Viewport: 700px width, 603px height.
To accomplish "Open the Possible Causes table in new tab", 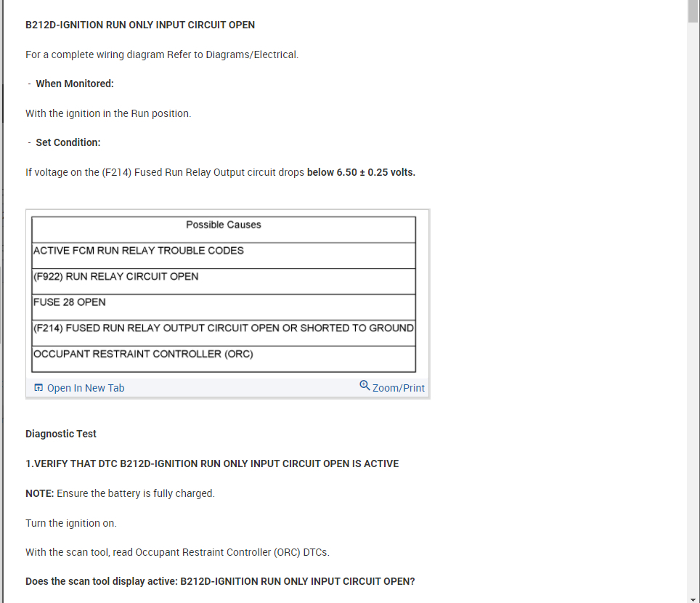I will [85, 388].
